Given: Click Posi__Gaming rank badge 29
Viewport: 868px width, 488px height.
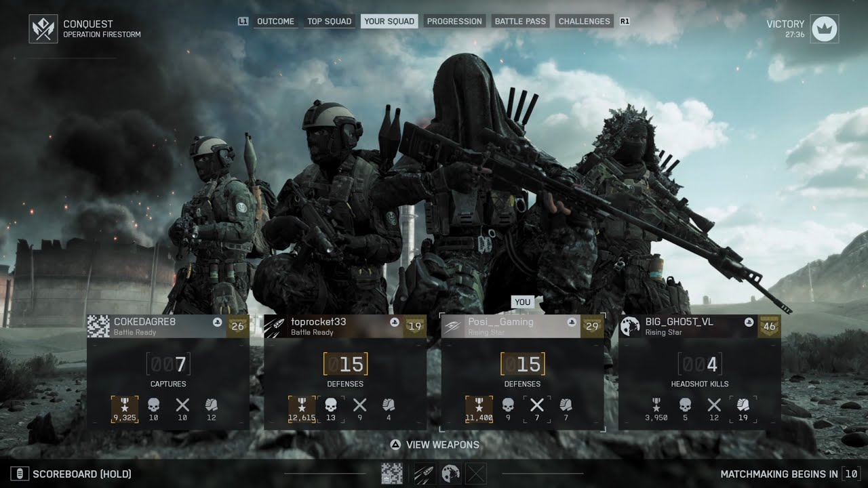Looking at the screenshot, I should (592, 326).
